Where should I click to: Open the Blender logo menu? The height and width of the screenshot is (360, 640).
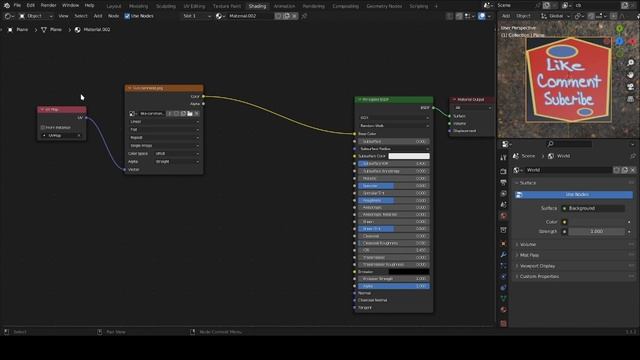point(7,5)
